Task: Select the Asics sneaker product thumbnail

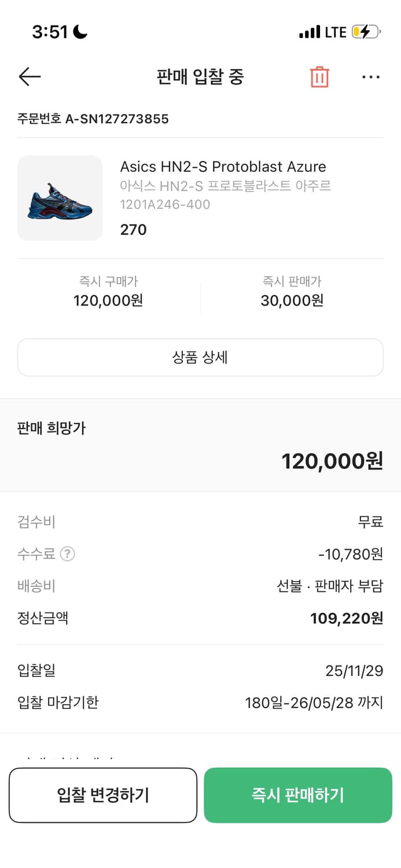Action: coord(60,198)
